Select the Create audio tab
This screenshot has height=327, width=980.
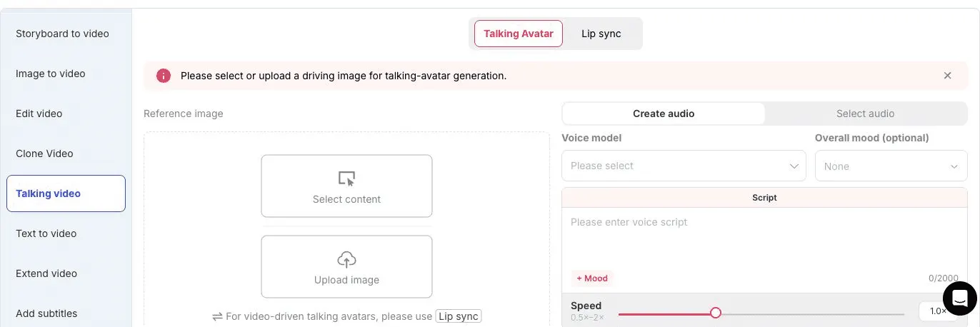[x=664, y=114]
